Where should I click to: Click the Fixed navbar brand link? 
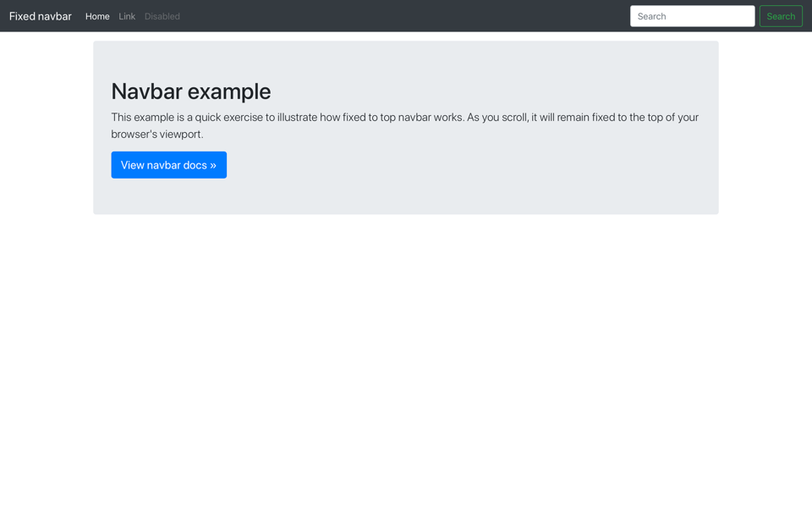click(x=40, y=15)
